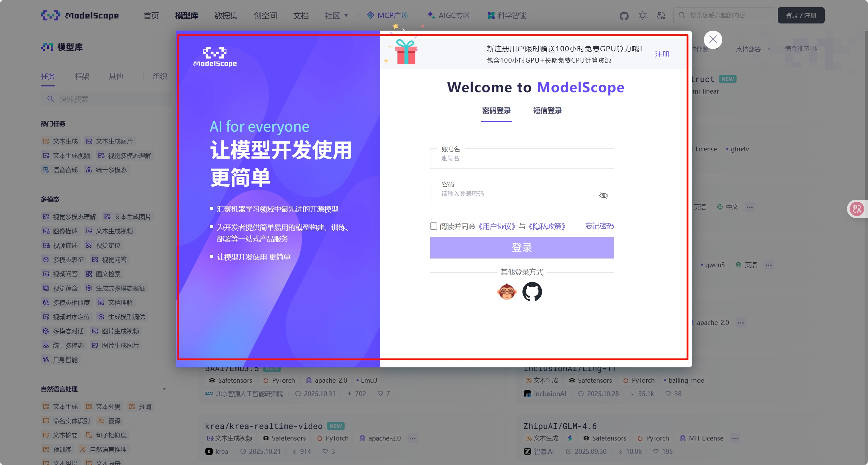Switch to the 短信登录 tab
This screenshot has width=868, height=465.
pos(547,111)
